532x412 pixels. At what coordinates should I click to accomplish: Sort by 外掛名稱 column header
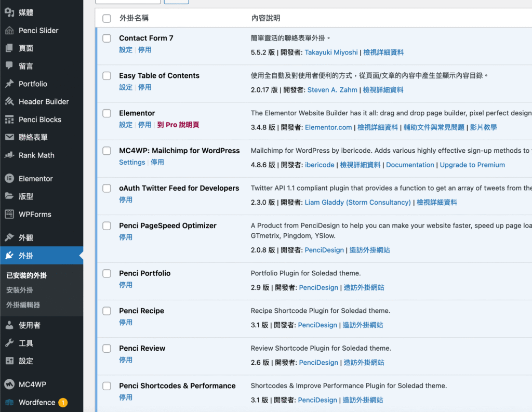[134, 18]
